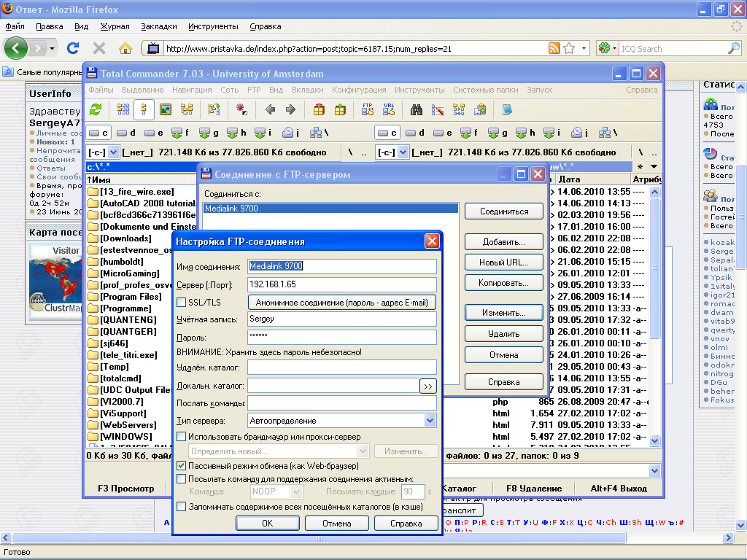Viewport: 747px width, 560px height.
Task: Expand the Тип сервера dropdown
Action: [430, 421]
